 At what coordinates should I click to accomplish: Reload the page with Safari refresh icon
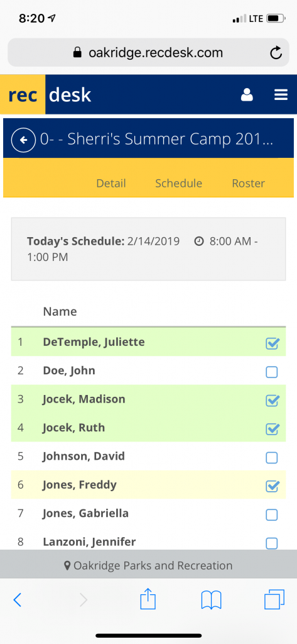[x=276, y=53]
